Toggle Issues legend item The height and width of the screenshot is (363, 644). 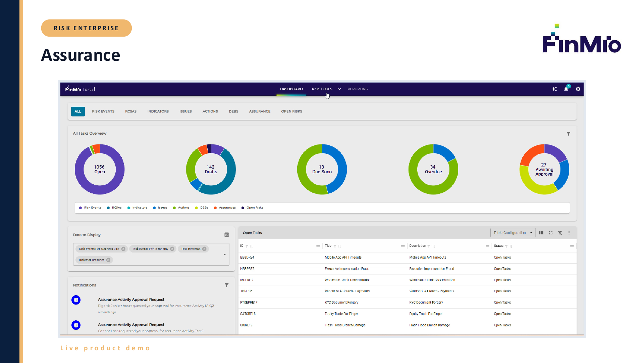[x=160, y=208]
